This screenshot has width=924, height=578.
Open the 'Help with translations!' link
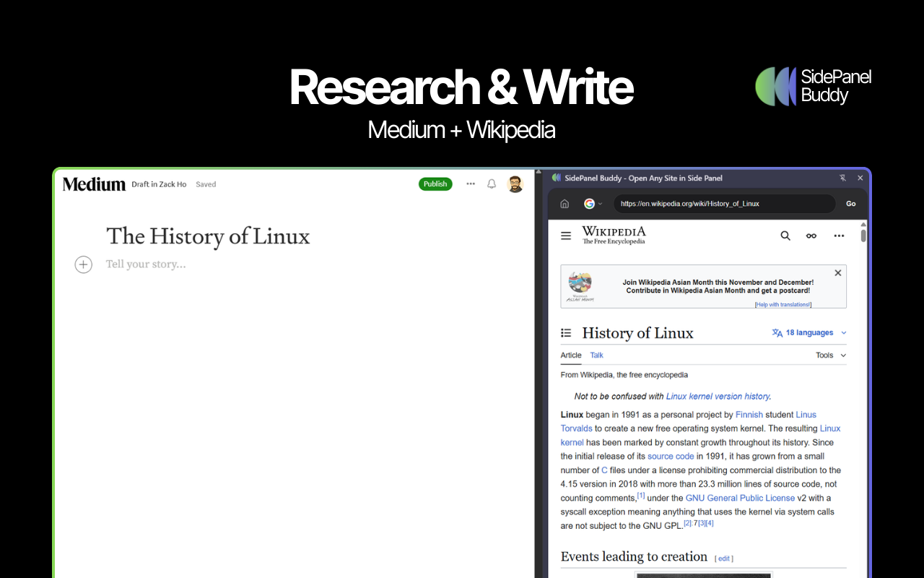coord(783,304)
